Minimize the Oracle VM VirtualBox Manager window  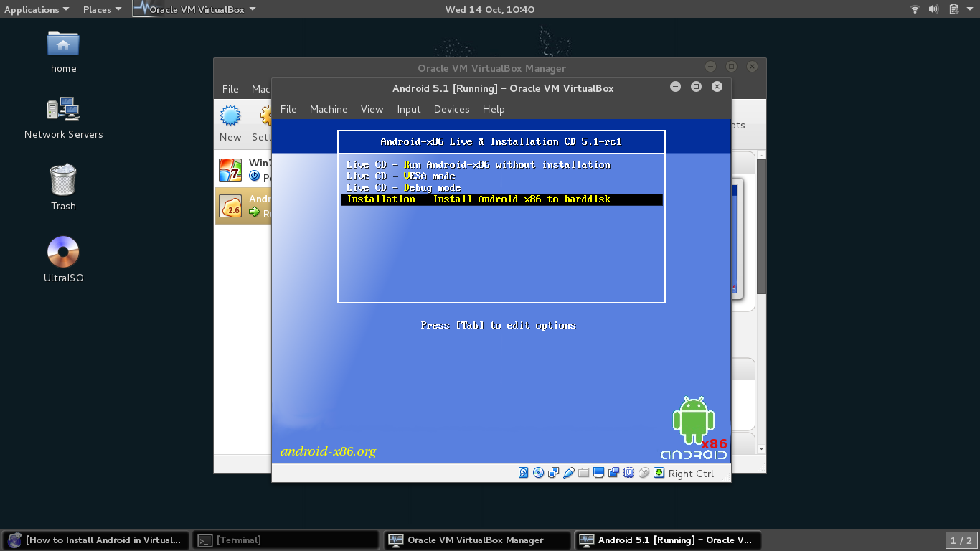click(x=710, y=67)
